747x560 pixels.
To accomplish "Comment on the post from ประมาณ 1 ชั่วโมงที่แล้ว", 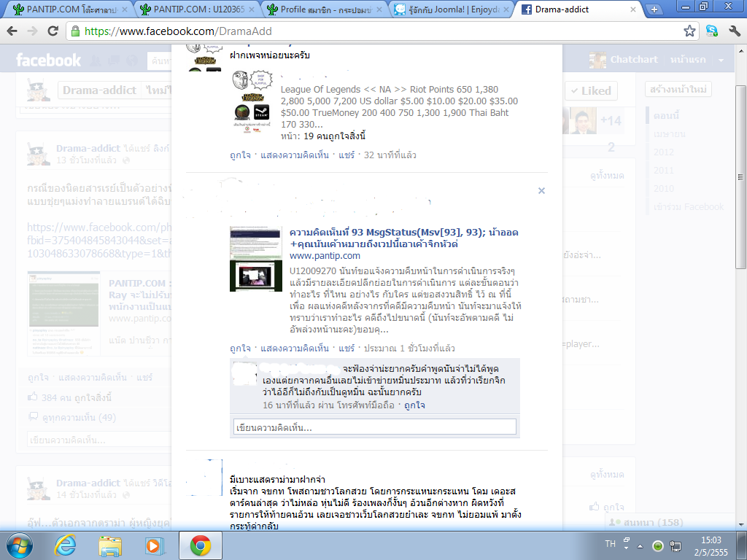I will (295, 348).
